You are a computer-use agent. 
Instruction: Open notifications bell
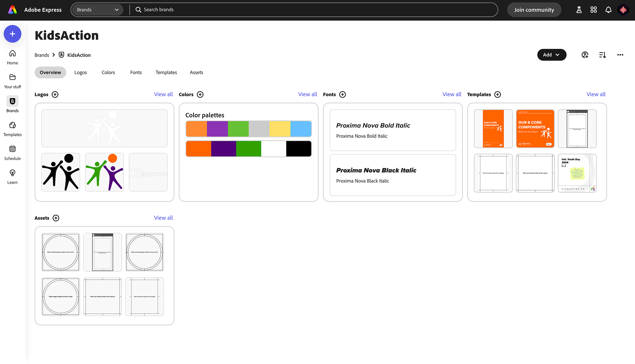click(x=608, y=10)
